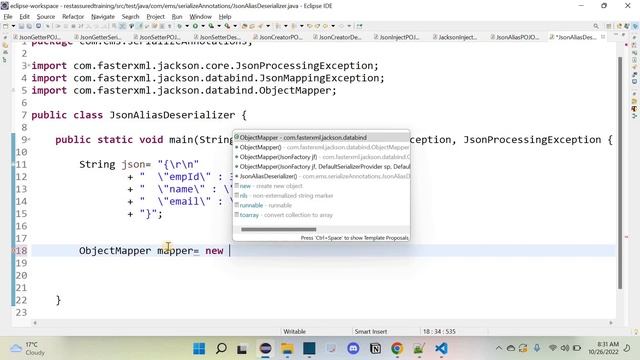This screenshot has width=640, height=360.
Task: Close the *JsonAliasDes... editor tab
Action: [603, 37]
